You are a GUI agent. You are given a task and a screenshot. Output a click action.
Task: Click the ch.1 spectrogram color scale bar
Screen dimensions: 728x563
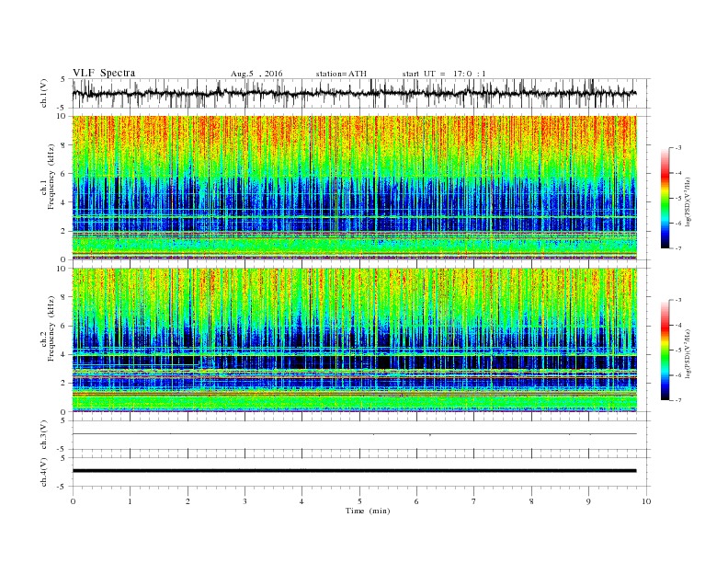(x=665, y=198)
